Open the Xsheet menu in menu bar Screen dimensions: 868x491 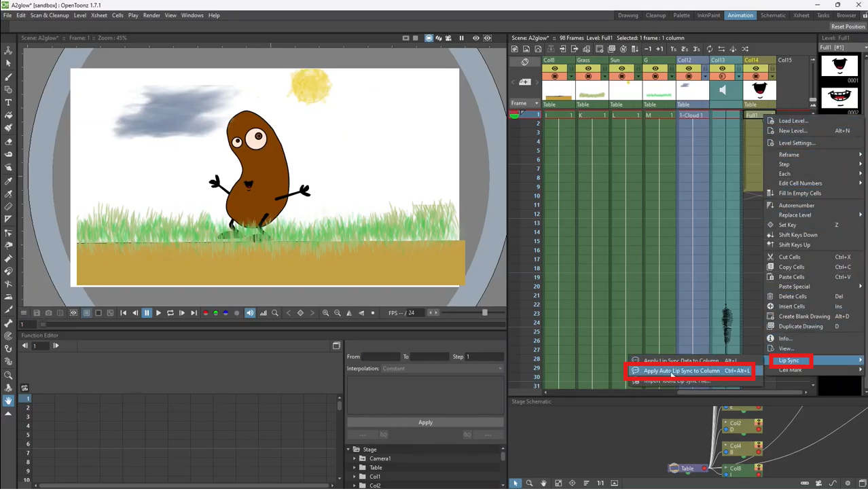(99, 15)
